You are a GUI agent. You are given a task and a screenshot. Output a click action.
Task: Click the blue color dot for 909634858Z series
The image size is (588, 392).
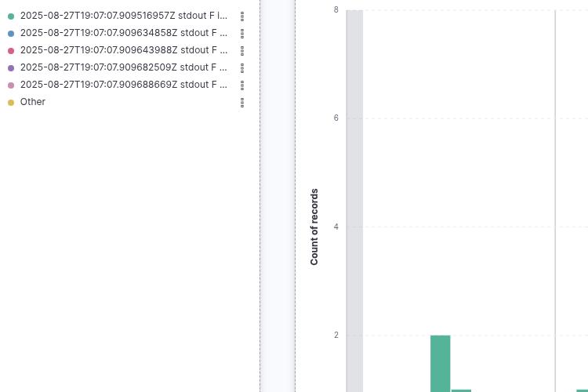(11, 34)
